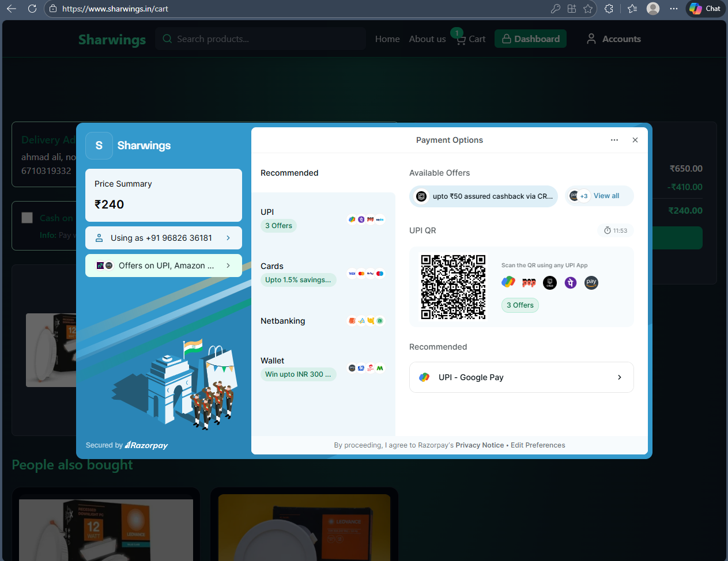Viewport: 728px width, 561px height.
Task: Click the CRED app icon
Action: (x=550, y=283)
